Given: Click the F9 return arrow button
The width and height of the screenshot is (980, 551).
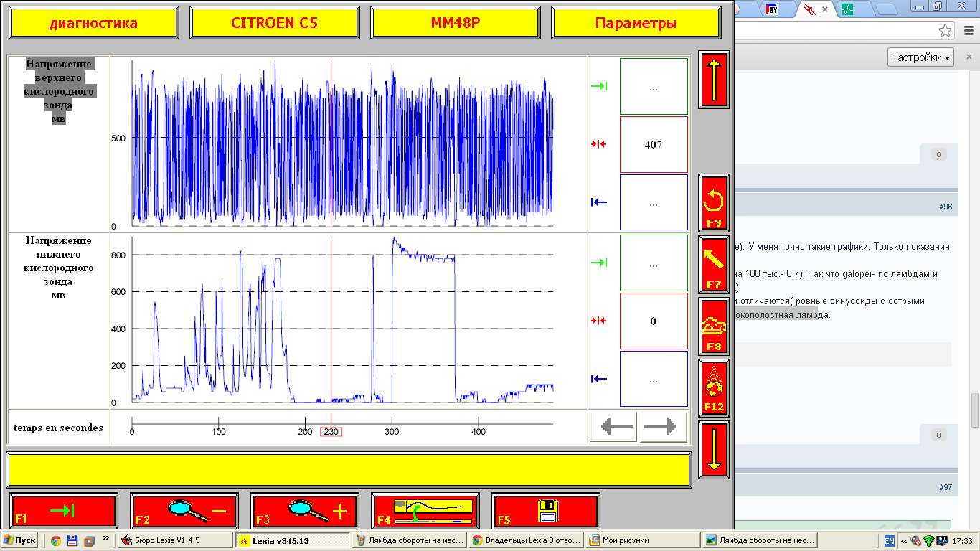Looking at the screenshot, I should click(x=714, y=202).
